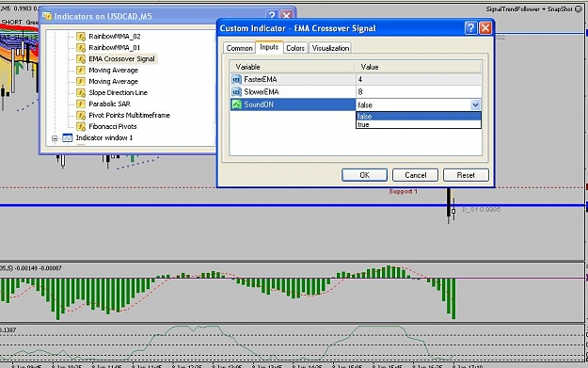Collapse the Indicator window 1 tree node
The image size is (588, 368).
click(55, 138)
